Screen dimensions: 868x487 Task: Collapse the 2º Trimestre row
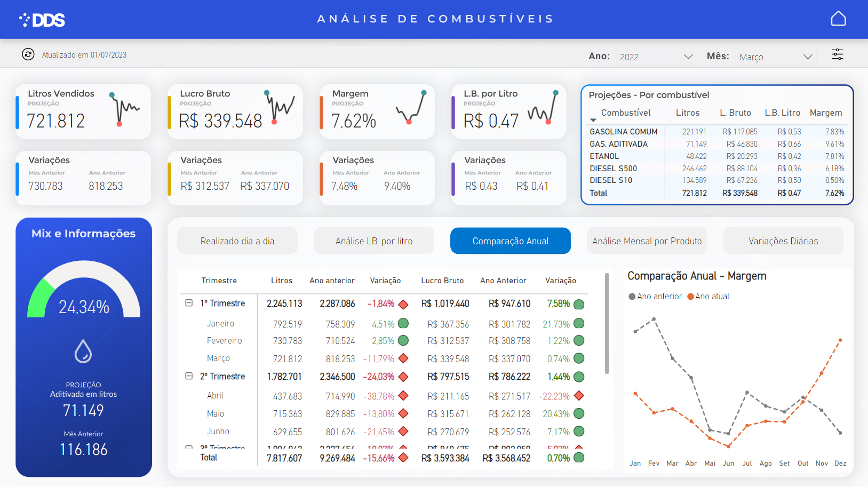point(189,376)
